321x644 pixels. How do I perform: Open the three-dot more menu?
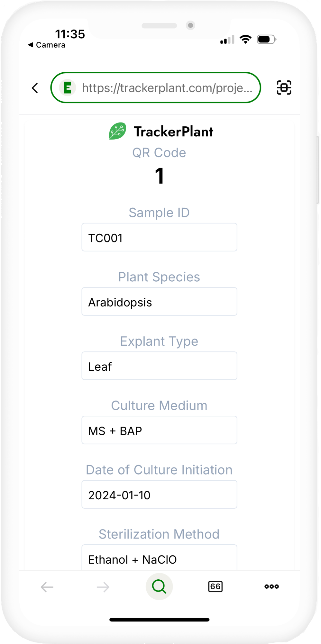[271, 586]
